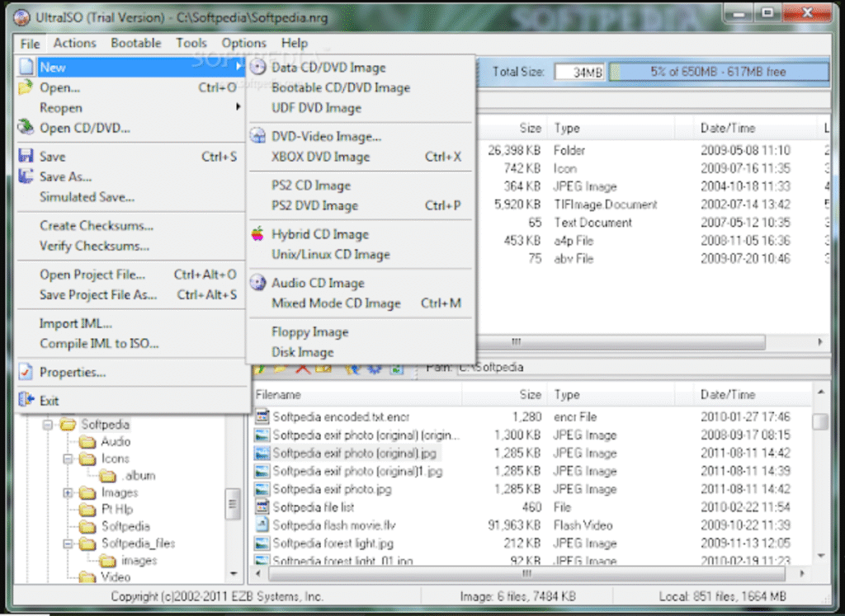The width and height of the screenshot is (845, 616).
Task: Select the Data CD/DVD Image icon
Action: [x=257, y=68]
